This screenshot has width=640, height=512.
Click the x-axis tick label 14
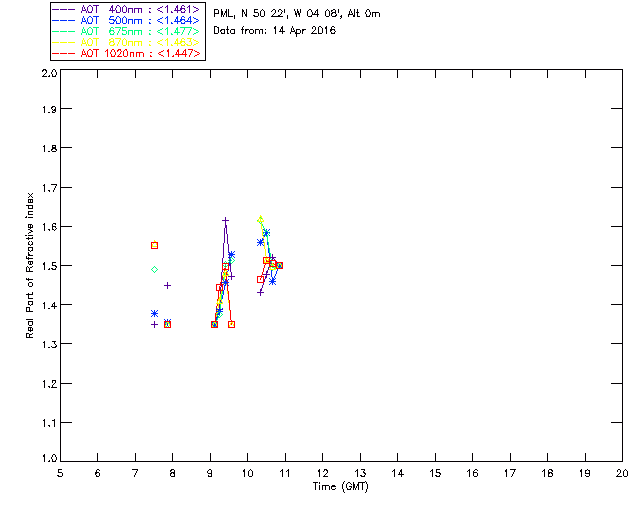398,473
